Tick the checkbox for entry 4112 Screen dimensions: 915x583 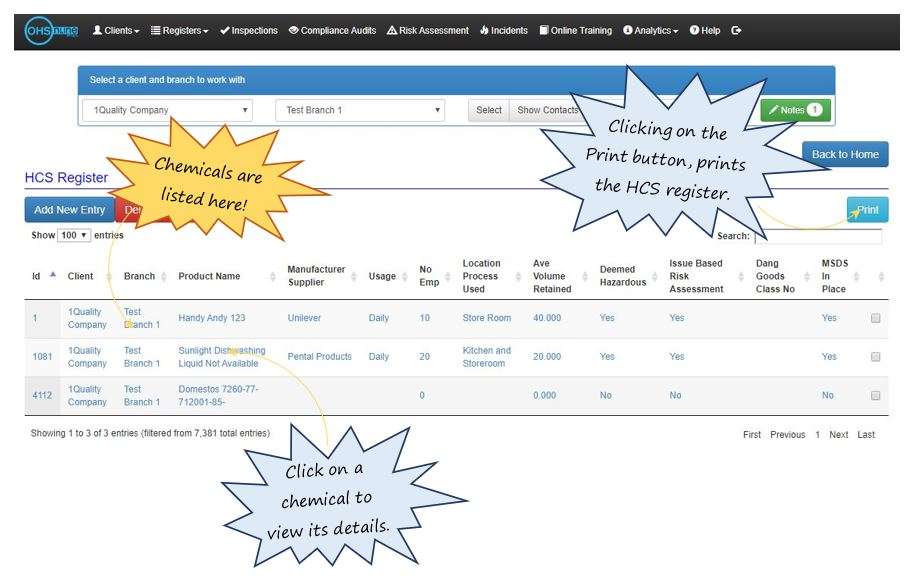pyautogui.click(x=874, y=395)
